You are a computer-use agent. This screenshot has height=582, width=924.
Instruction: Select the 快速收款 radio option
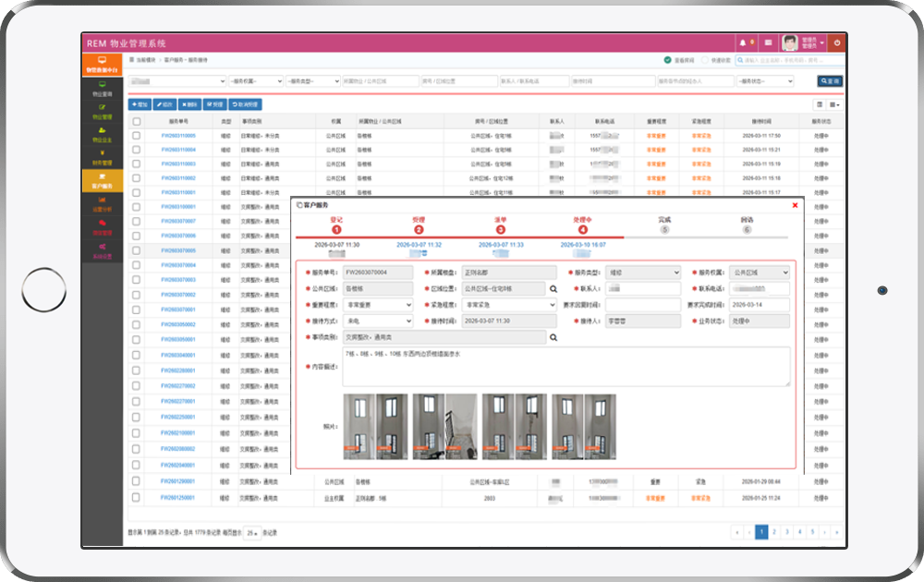click(705, 60)
